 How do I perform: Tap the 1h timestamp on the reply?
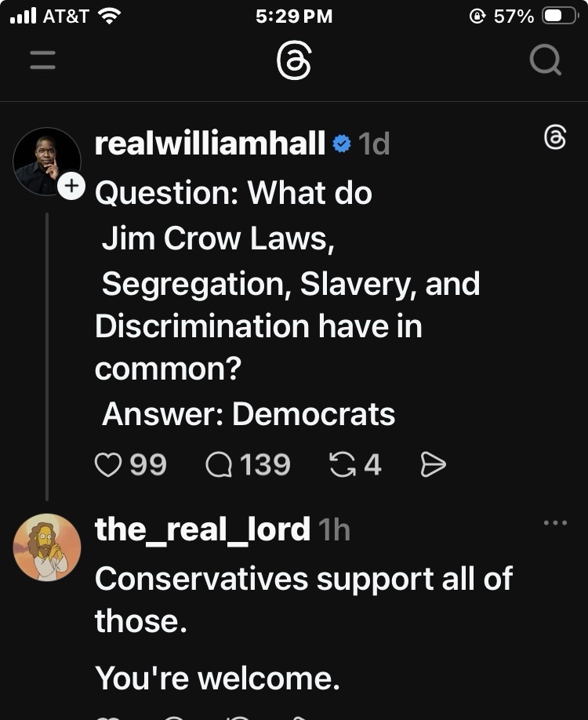pos(335,530)
